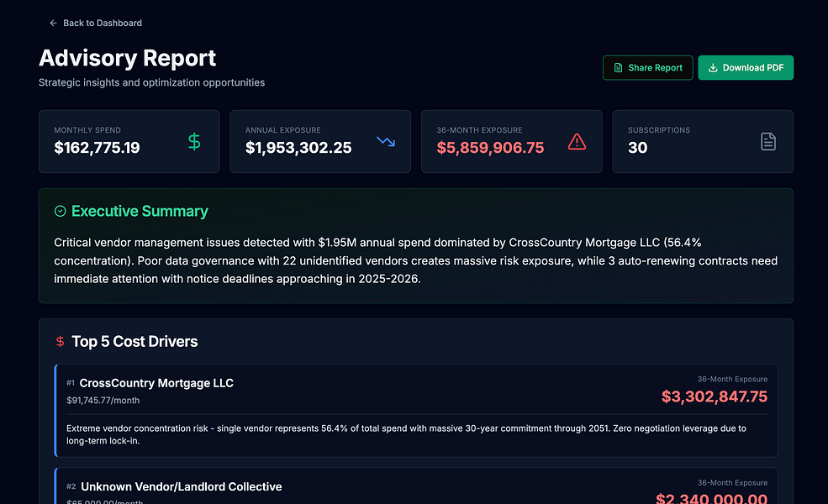The height and width of the screenshot is (504, 828).
Task: Click the $91,745.77/month amount
Action: tap(103, 401)
